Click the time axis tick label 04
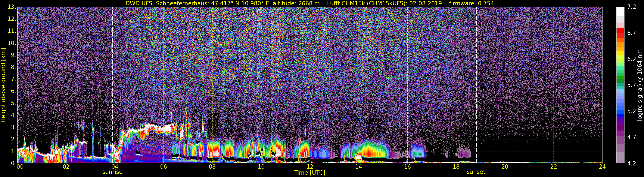The height and width of the screenshot is (177, 644). click(115, 167)
